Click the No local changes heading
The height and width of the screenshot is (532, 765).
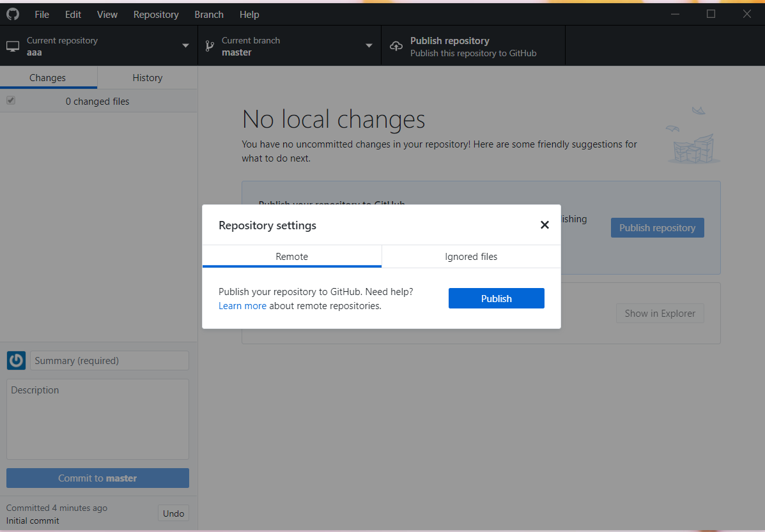(333, 119)
